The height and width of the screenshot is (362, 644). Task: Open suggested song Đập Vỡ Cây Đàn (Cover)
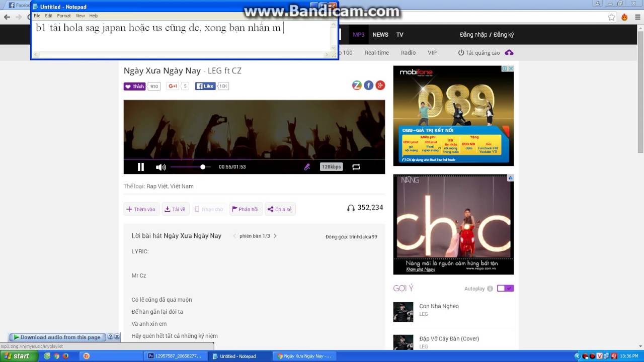coord(449,339)
